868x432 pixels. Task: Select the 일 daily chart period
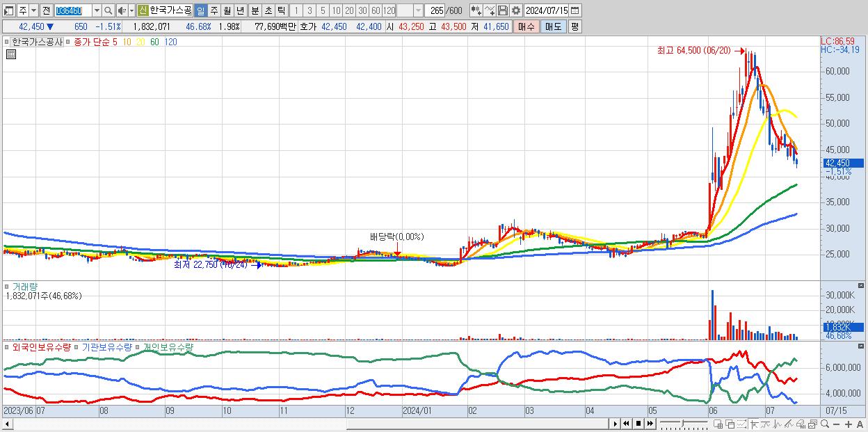pos(201,10)
